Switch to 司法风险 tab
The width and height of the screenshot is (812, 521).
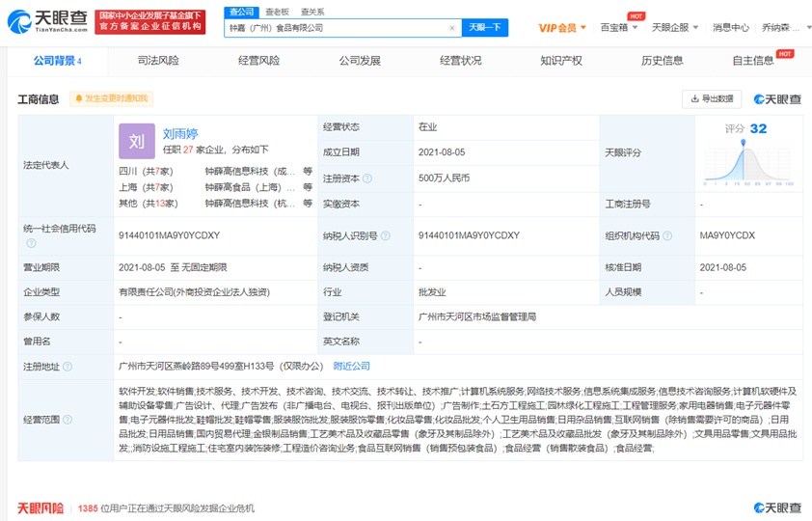click(x=158, y=61)
